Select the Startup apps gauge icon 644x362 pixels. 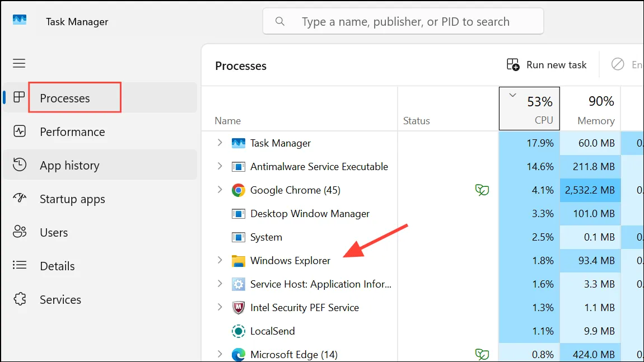coord(19,198)
